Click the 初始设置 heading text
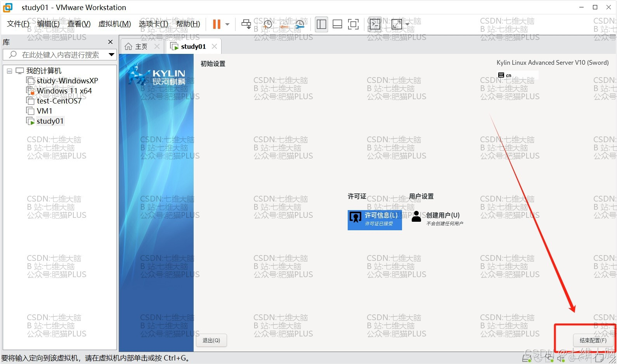Image resolution: width=617 pixels, height=364 pixels. [213, 64]
